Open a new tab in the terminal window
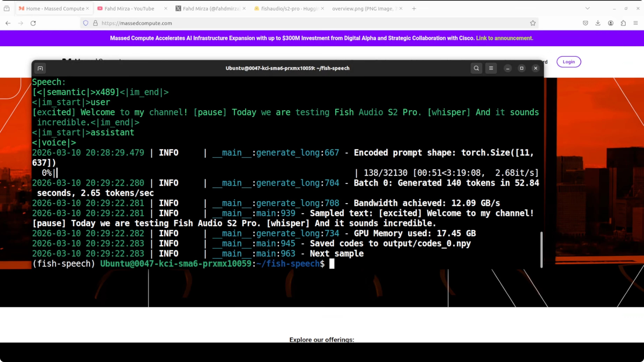This screenshot has width=644, height=362. (40, 68)
